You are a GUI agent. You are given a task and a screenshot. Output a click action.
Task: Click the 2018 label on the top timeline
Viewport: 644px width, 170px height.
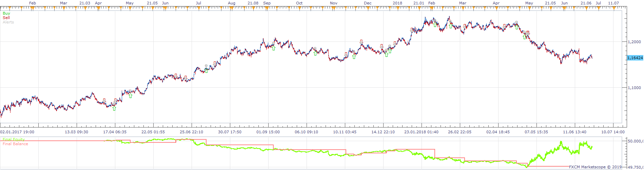click(x=397, y=3)
